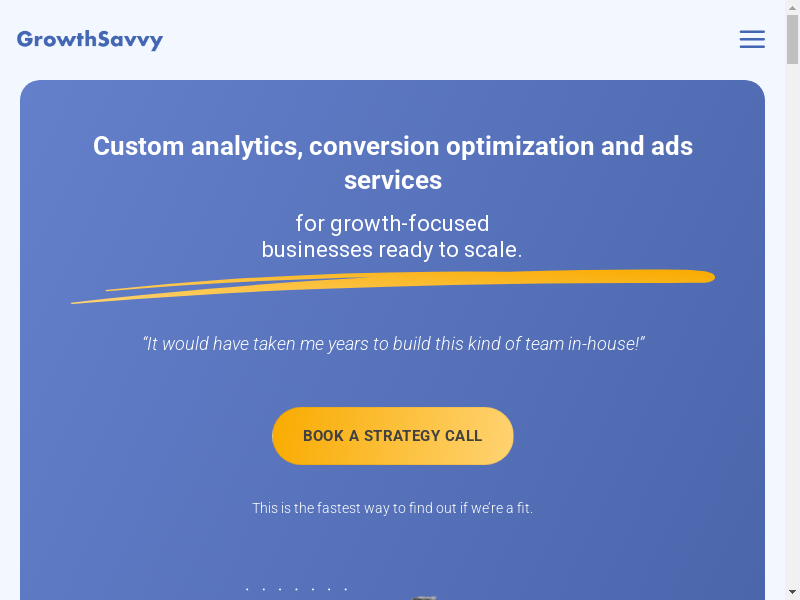Click the word 'services' in the headline
800x600 pixels.
[x=393, y=180]
